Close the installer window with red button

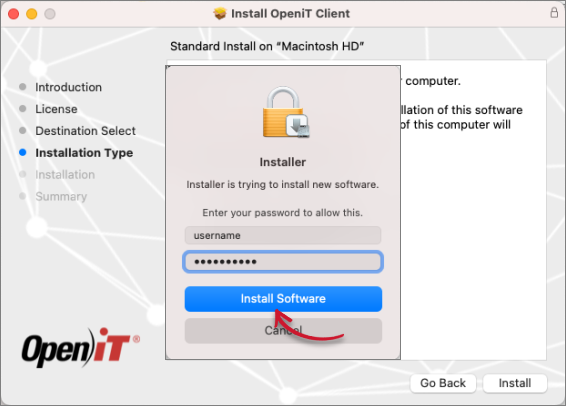pos(14,14)
